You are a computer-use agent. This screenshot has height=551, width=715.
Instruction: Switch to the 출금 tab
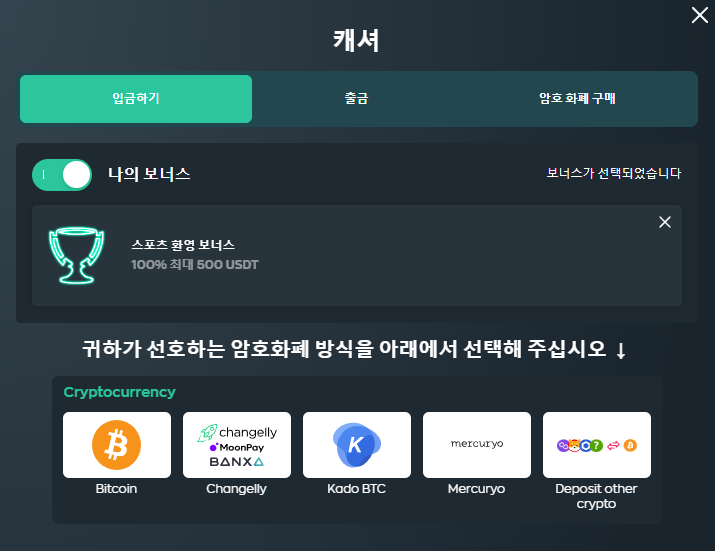click(x=356, y=99)
